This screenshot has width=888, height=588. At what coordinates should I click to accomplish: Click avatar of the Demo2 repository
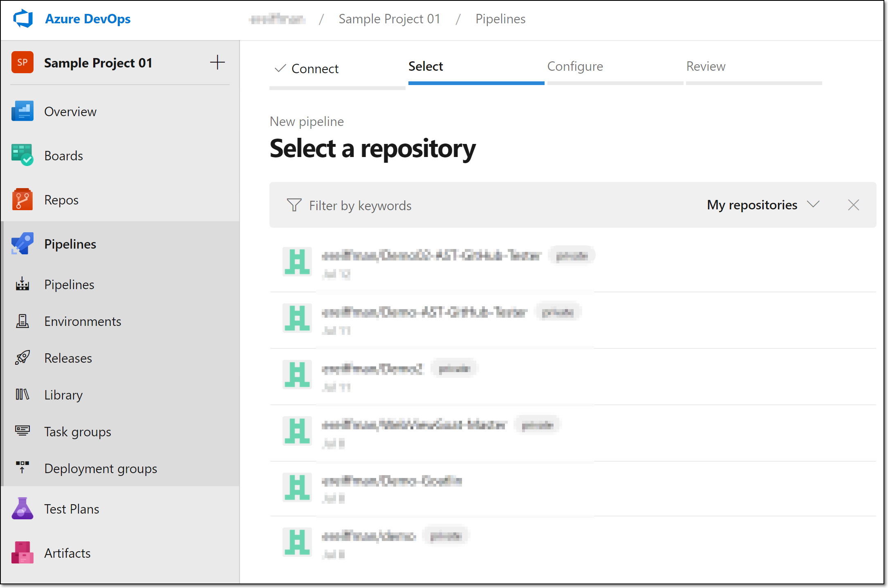click(297, 374)
